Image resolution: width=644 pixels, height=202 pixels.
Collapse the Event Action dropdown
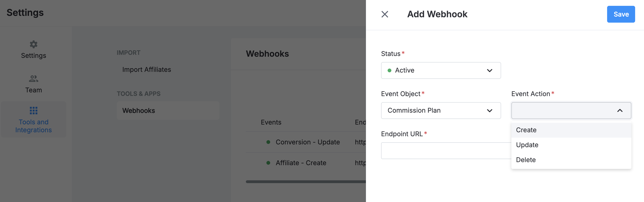pyautogui.click(x=571, y=111)
